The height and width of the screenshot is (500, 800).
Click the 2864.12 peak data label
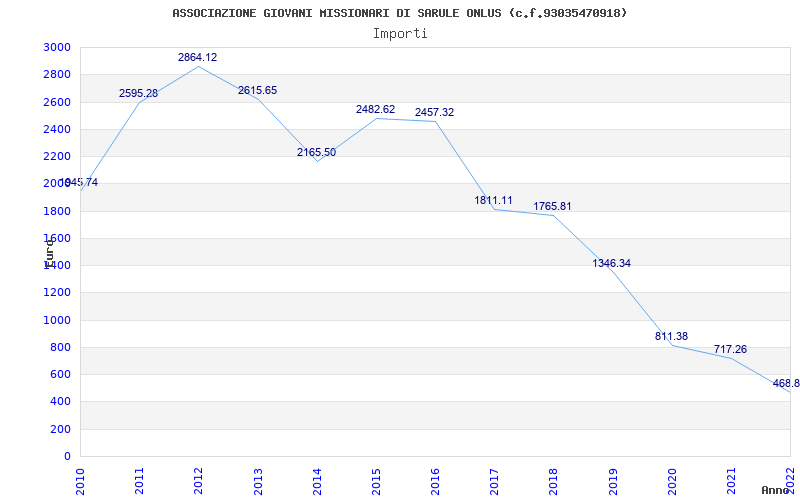pos(197,58)
